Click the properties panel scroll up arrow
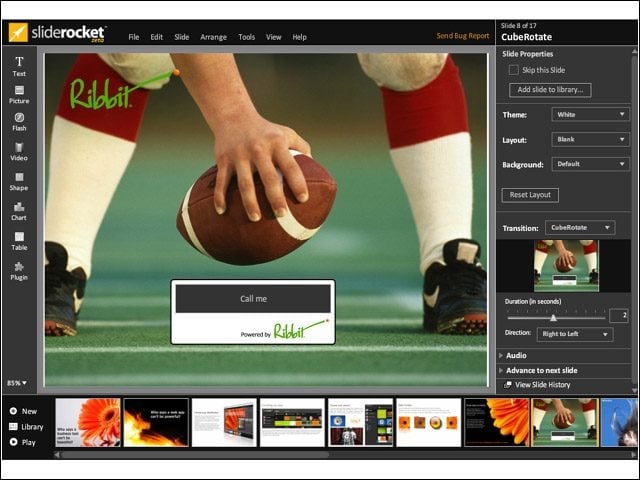 point(634,52)
